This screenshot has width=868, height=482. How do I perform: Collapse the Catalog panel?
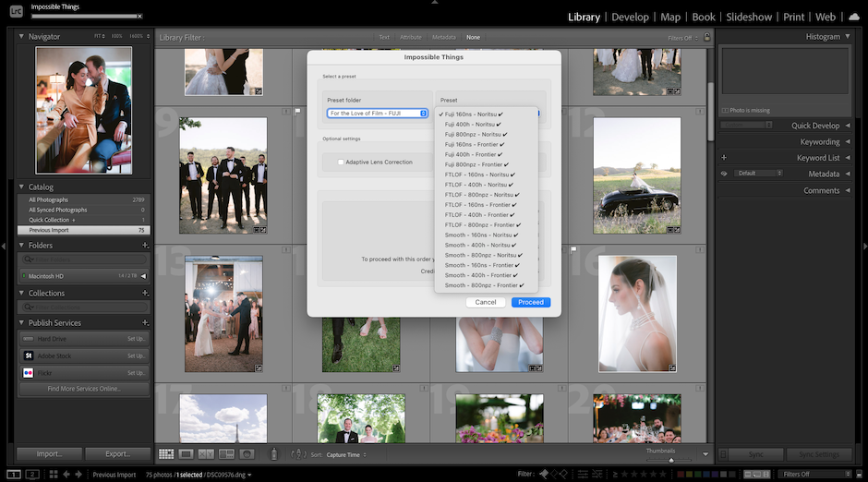pyautogui.click(x=22, y=187)
